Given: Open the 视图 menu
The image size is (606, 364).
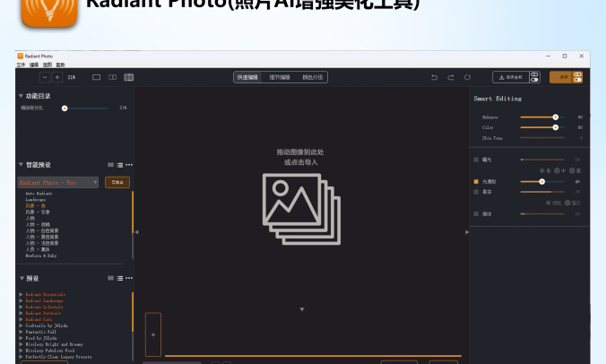Looking at the screenshot, I should pyautogui.click(x=48, y=65).
